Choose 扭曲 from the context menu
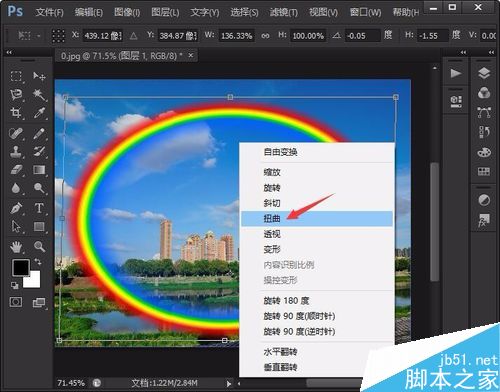 pos(317,219)
